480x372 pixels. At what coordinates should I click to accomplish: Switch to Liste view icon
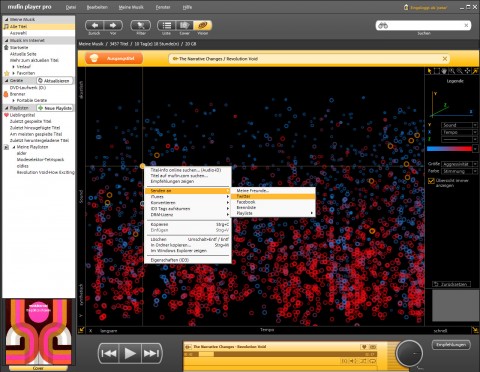(x=166, y=25)
